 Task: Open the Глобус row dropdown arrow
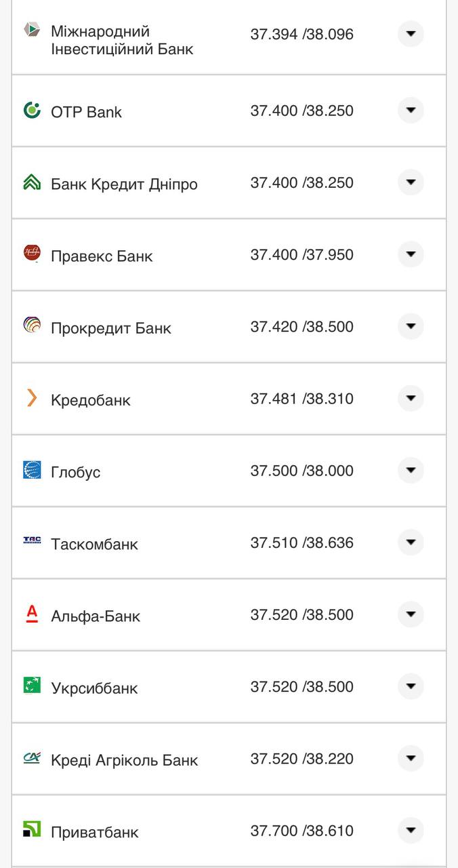(x=411, y=471)
